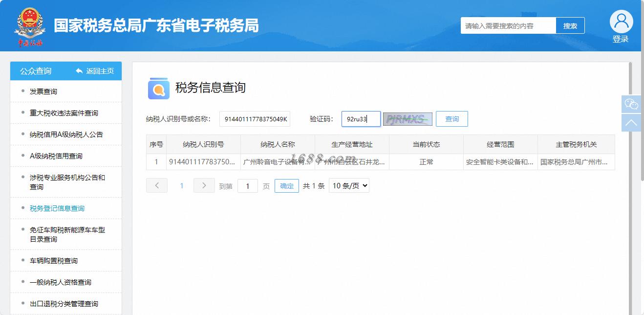Image resolution: width=644 pixels, height=315 pixels.
Task: Click the 税务信息查询 page heading
Action: pos(211,88)
